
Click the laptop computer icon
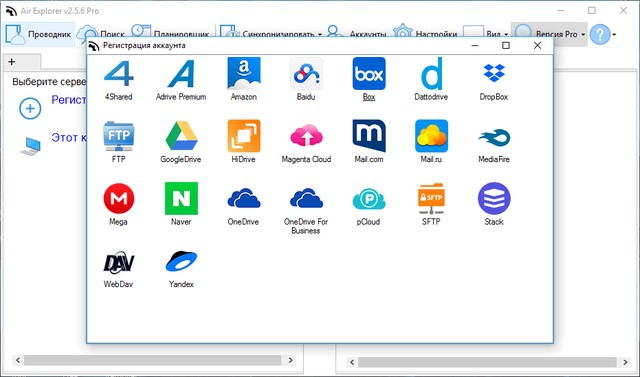(31, 146)
